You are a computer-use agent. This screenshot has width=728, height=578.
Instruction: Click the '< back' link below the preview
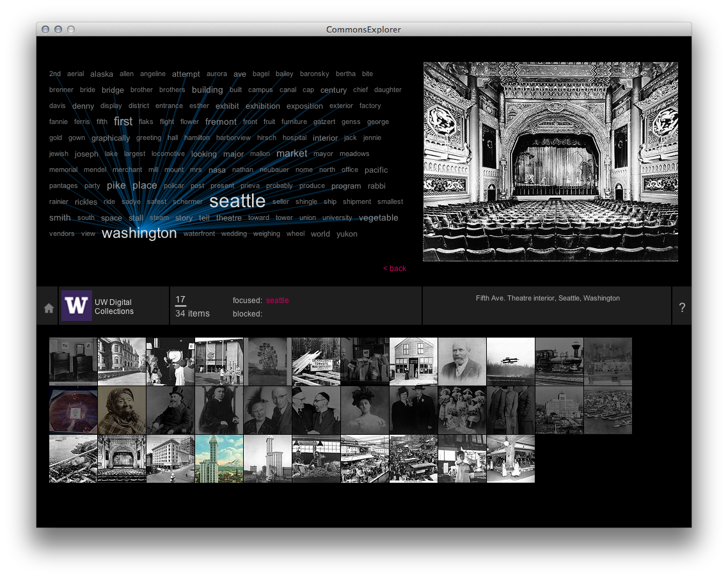tap(395, 269)
